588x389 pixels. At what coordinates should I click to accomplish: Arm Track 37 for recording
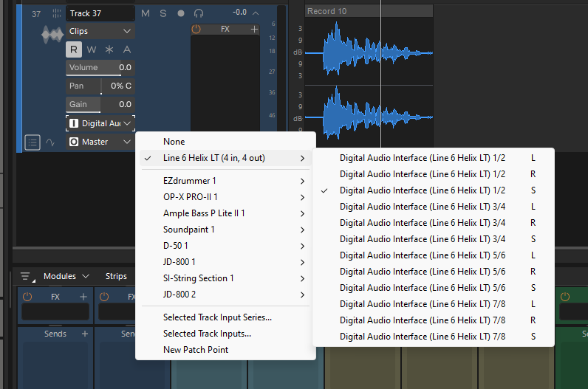181,13
